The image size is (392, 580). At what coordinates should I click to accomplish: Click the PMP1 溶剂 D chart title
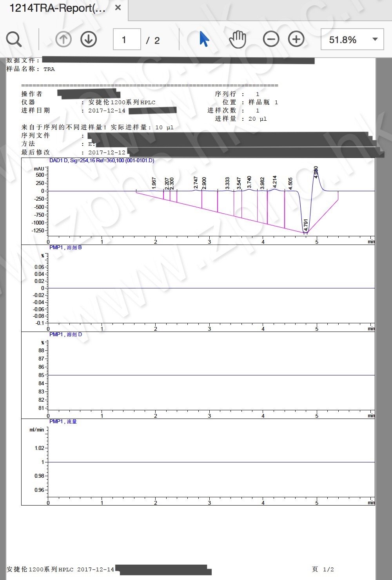(x=65, y=335)
